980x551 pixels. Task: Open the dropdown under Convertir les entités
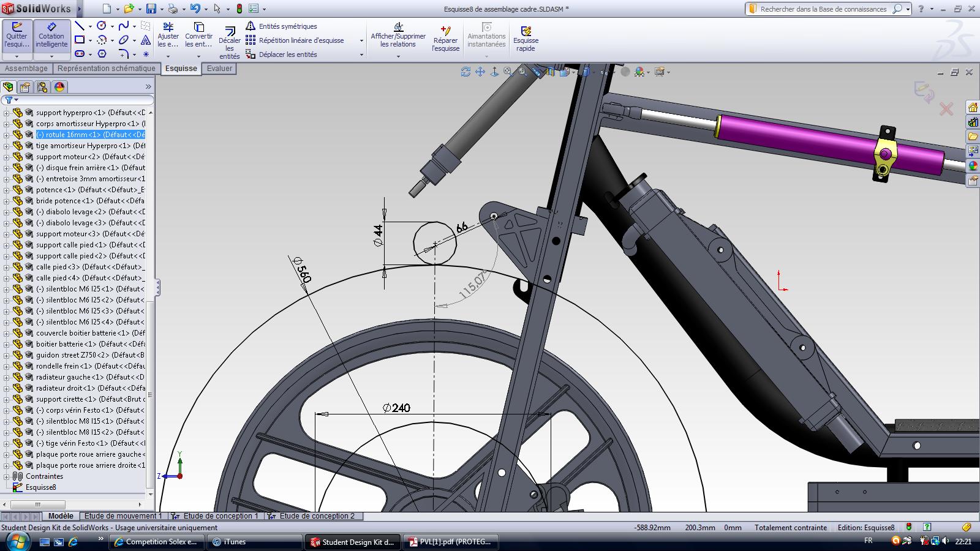pos(198,56)
